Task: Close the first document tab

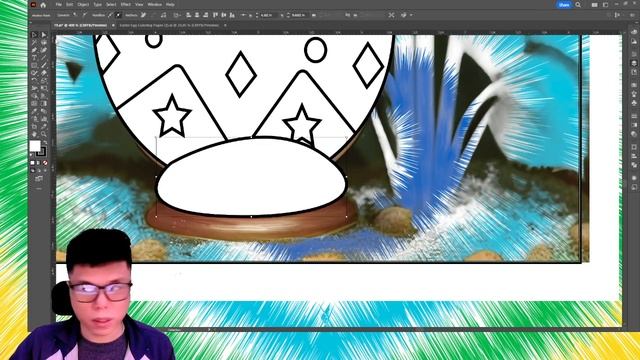Action: 113,25
